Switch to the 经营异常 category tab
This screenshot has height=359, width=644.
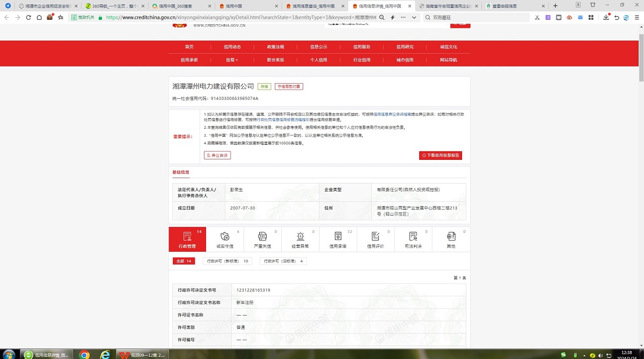[x=300, y=239]
